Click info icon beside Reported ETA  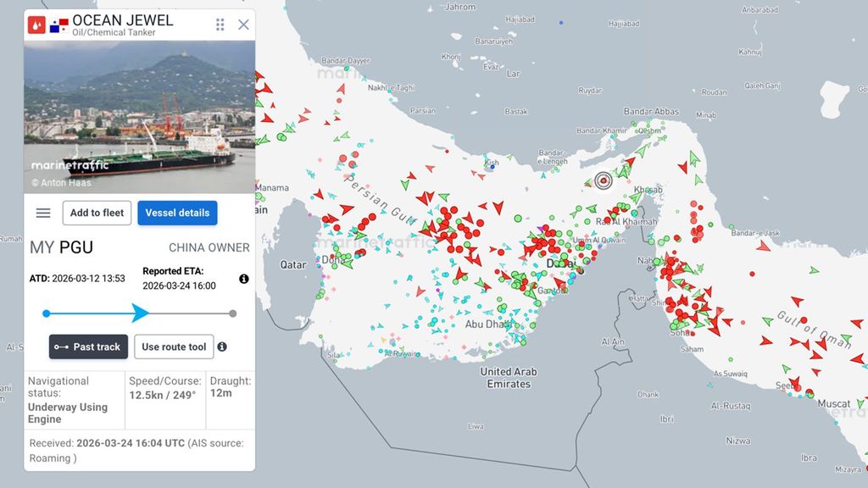pos(244,279)
